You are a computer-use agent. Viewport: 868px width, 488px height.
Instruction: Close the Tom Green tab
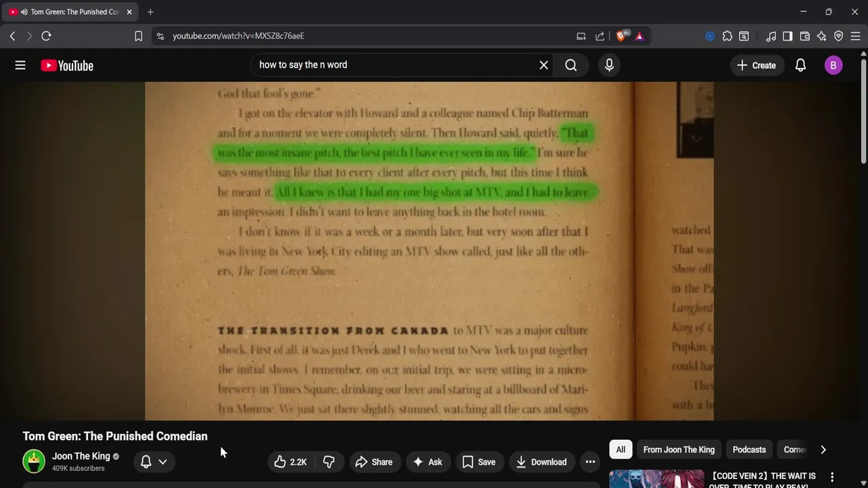pyautogui.click(x=130, y=12)
